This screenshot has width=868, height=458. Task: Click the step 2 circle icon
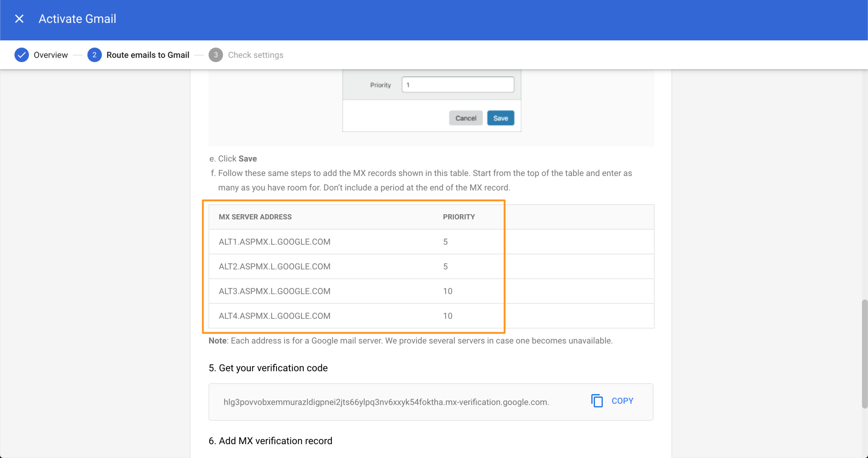94,55
